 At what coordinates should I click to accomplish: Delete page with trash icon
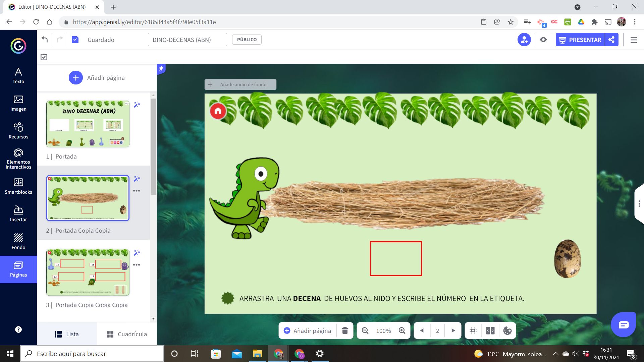click(x=345, y=330)
